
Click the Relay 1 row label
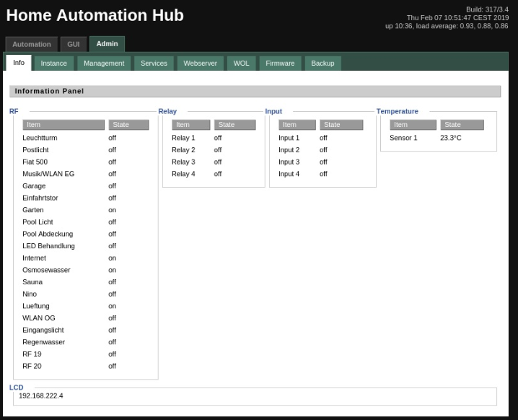(183, 138)
